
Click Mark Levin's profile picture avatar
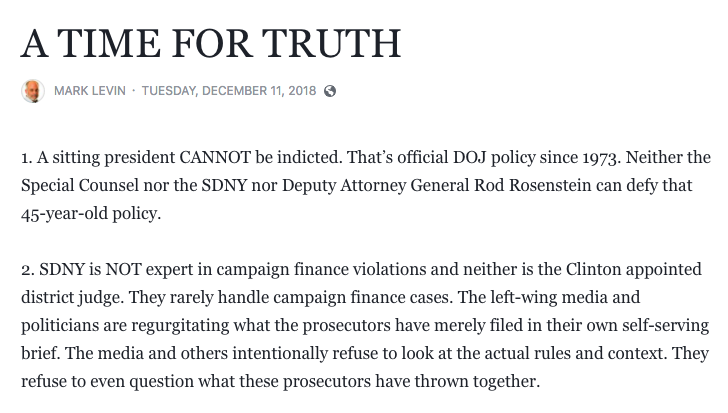tap(32, 91)
